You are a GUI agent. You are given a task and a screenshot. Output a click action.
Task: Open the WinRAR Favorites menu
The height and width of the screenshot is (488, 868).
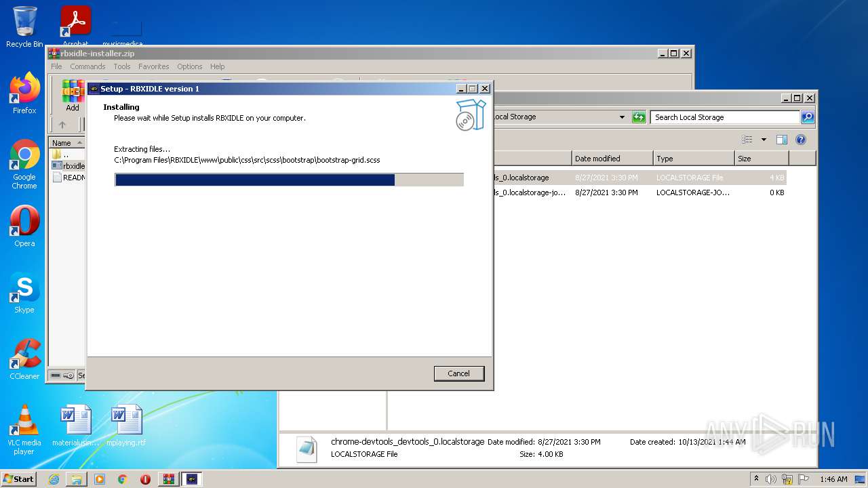pyautogui.click(x=154, y=66)
